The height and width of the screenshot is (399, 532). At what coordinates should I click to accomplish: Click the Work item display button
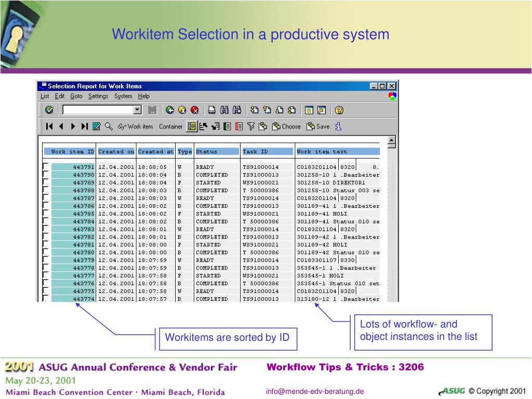(136, 127)
